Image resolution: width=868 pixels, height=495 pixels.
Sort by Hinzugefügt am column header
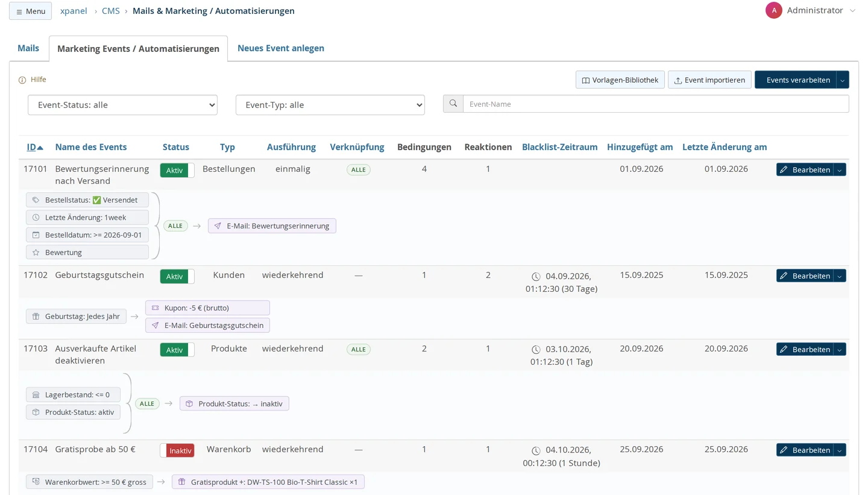[x=640, y=147]
